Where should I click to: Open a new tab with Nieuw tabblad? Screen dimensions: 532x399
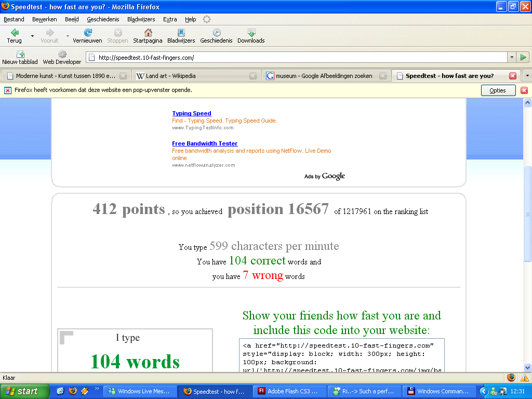pyautogui.click(x=20, y=54)
